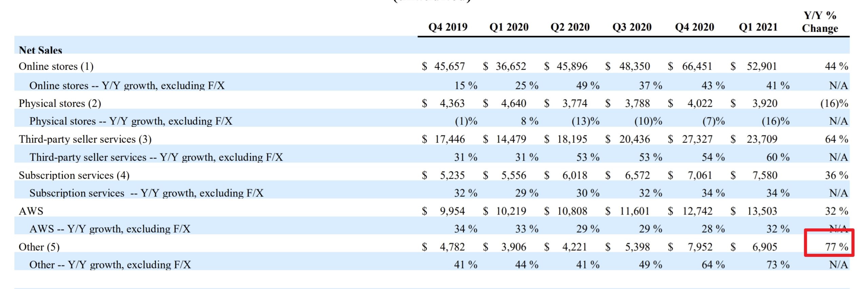
Task: Click the Q4 2019 column header
Action: 448,27
